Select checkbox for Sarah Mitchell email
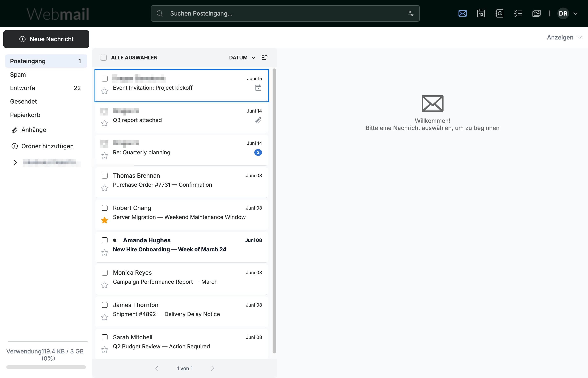Image resolution: width=588 pixels, height=378 pixels. [105, 337]
